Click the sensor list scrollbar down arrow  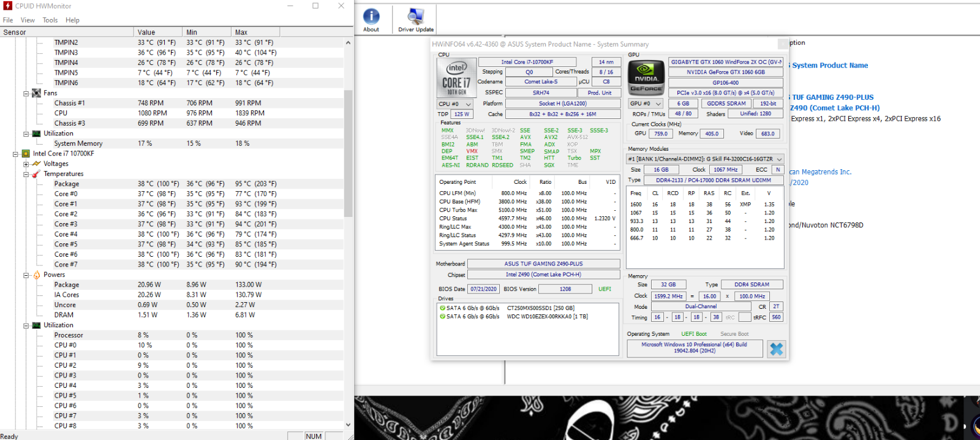click(348, 425)
